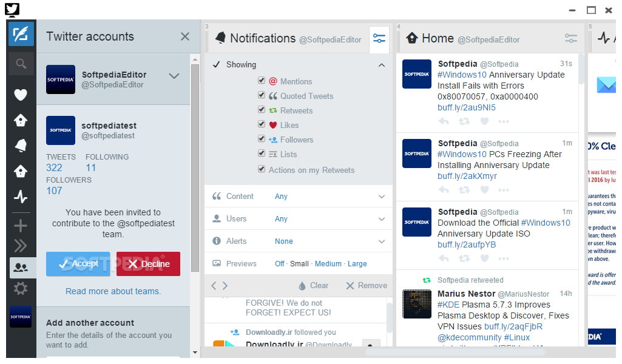The height and width of the screenshot is (364, 622).
Task: Reply to the PCs Freezing tweet
Action: [x=444, y=190]
